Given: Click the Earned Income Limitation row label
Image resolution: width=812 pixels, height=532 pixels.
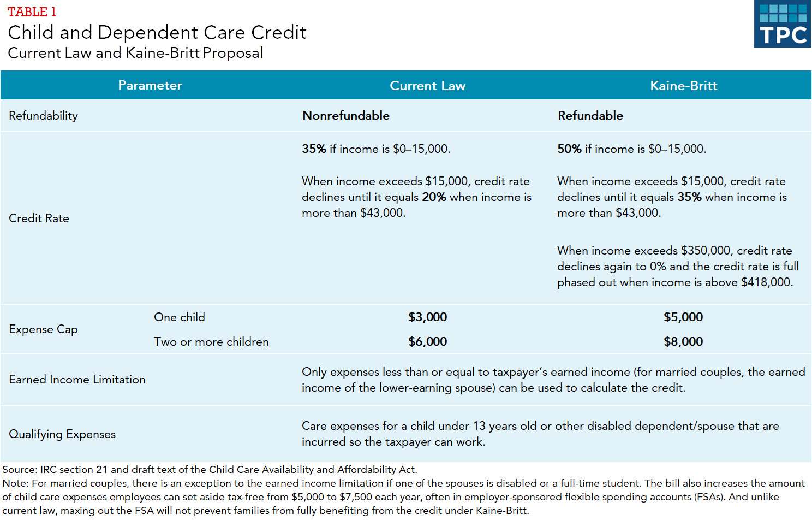Looking at the screenshot, I should [77, 380].
